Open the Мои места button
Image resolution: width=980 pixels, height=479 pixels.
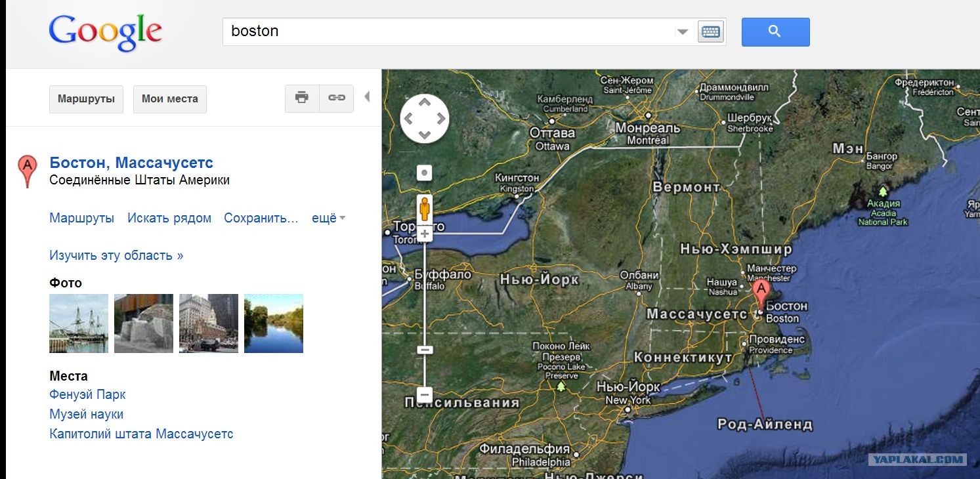click(170, 99)
